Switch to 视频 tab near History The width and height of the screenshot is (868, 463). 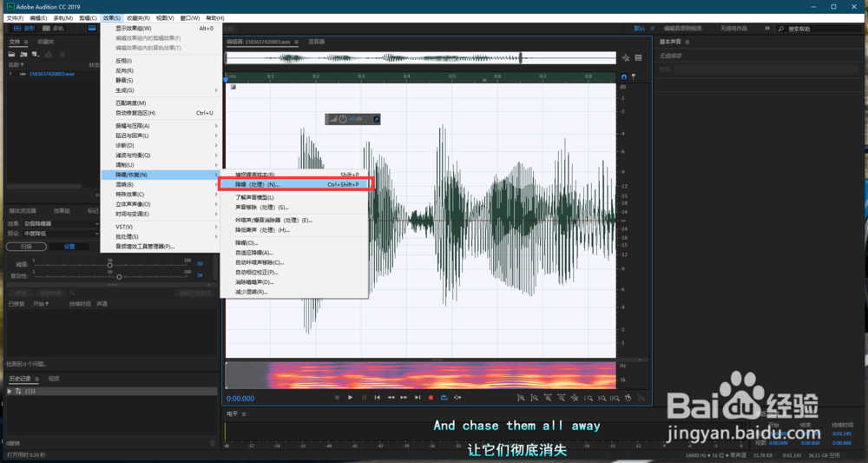click(54, 379)
